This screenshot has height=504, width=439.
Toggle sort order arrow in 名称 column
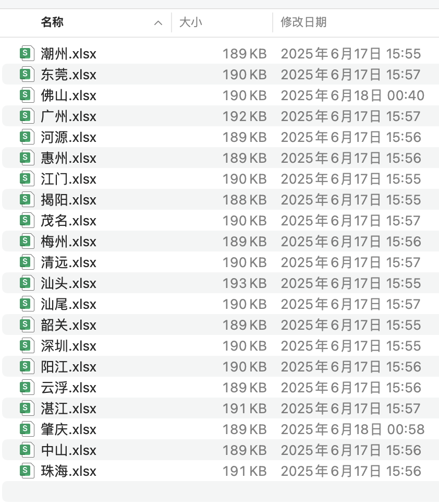[158, 23]
